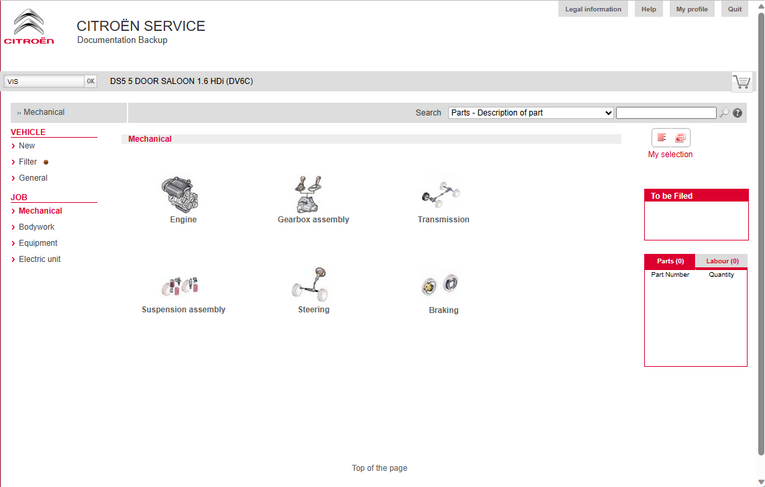Open the shopping cart icon
This screenshot has width=765, height=487.
click(x=741, y=81)
